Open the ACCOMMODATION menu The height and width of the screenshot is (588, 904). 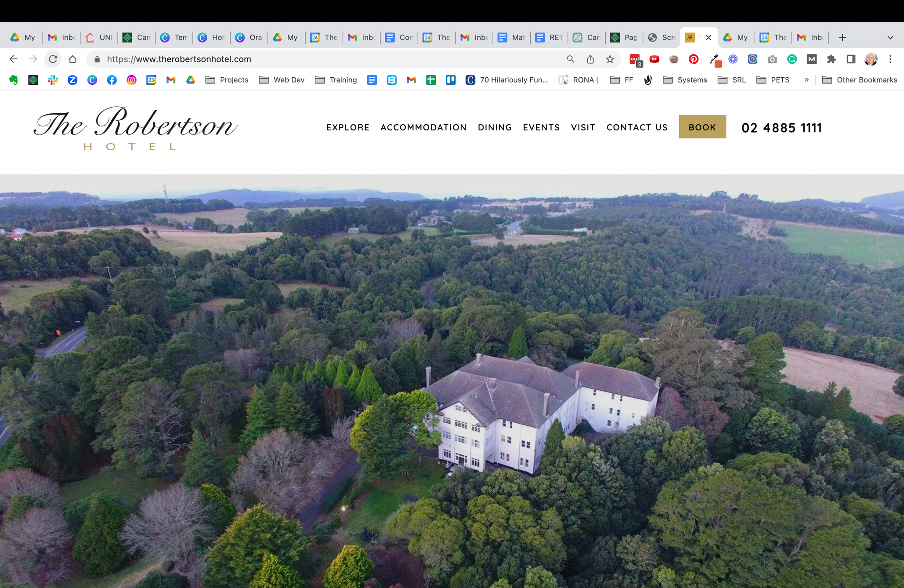pyautogui.click(x=423, y=127)
